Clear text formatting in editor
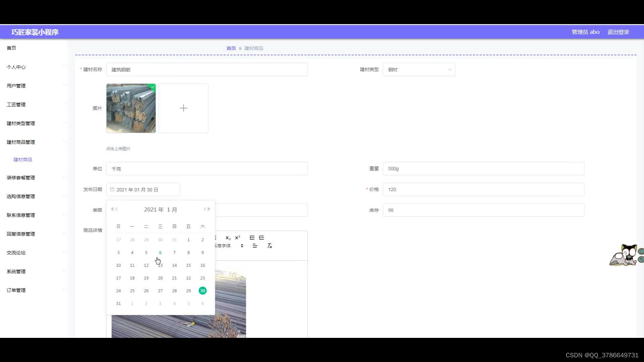 269,246
